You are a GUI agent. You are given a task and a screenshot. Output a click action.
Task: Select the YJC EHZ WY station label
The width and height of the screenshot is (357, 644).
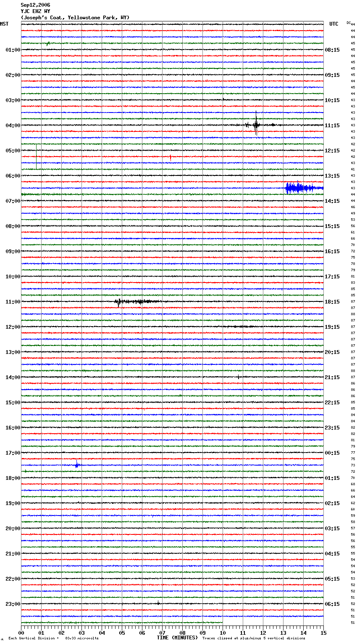tap(35, 11)
